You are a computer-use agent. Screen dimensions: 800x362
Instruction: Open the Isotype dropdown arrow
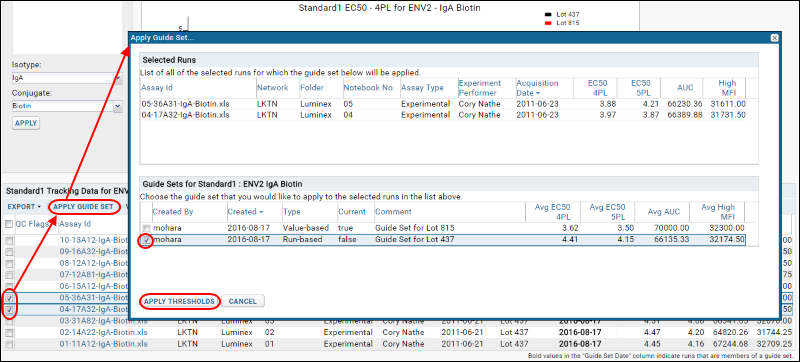point(118,78)
